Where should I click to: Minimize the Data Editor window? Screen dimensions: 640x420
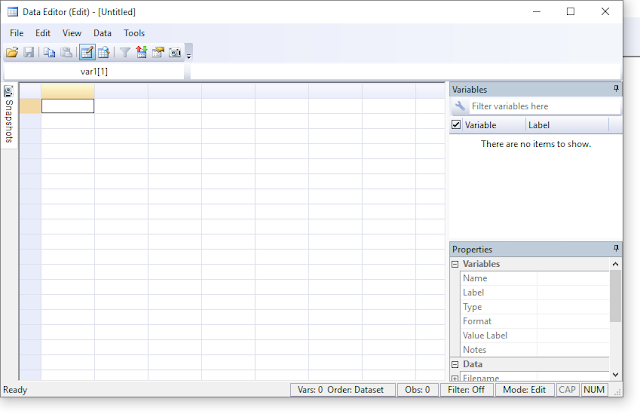[537, 11]
